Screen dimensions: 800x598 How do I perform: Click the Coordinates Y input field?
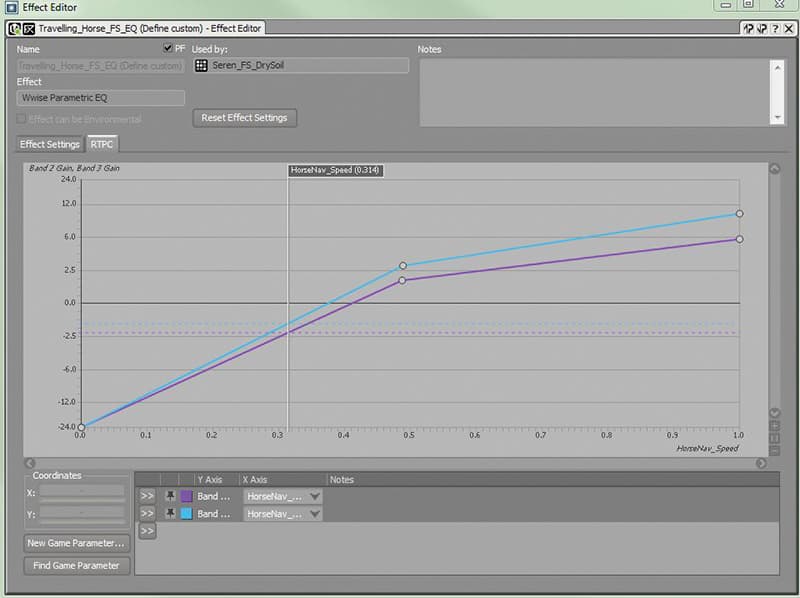pos(82,513)
